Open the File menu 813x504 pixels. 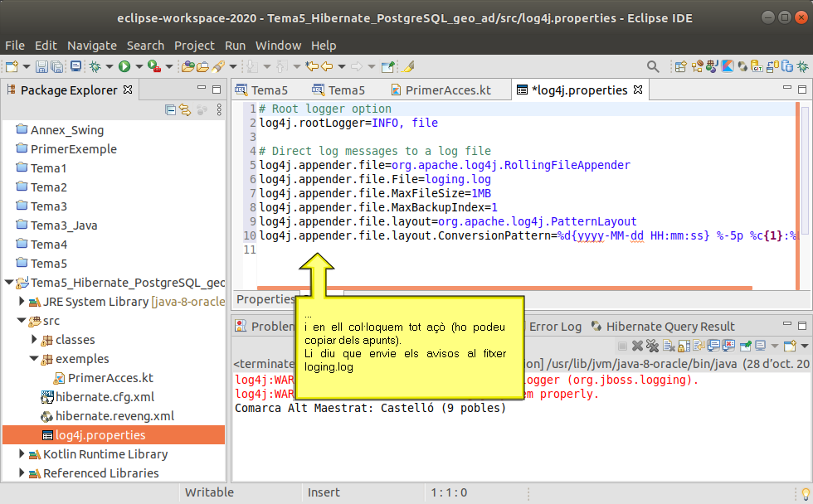pos(15,46)
